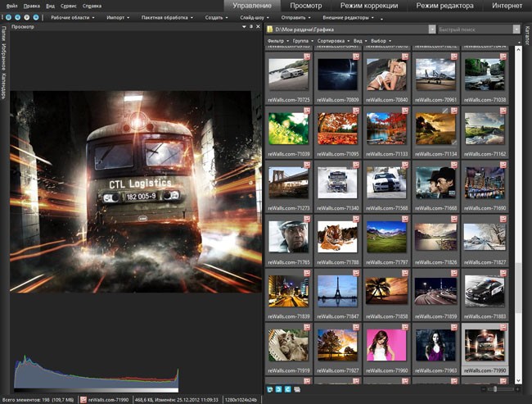Click the pin icon on Просмотр panel
The image size is (532, 404).
tap(251, 27)
